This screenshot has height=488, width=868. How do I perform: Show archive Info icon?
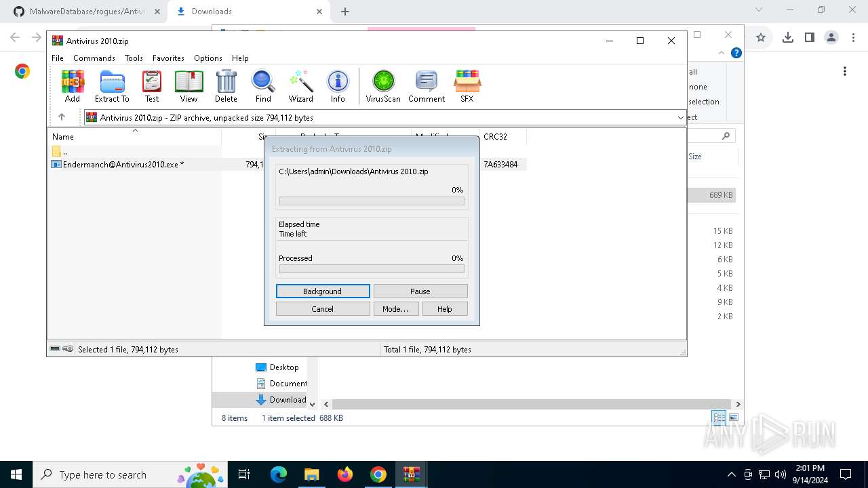(x=338, y=86)
